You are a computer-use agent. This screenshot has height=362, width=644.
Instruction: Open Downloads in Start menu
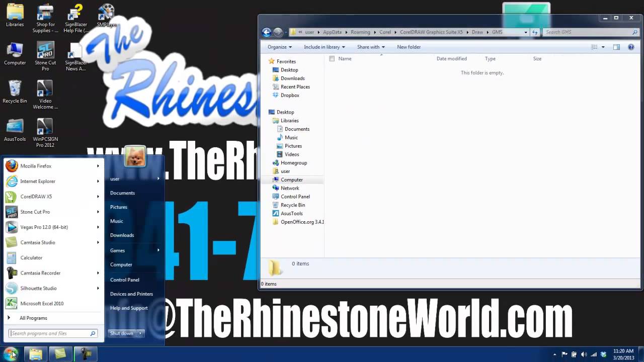click(x=122, y=235)
